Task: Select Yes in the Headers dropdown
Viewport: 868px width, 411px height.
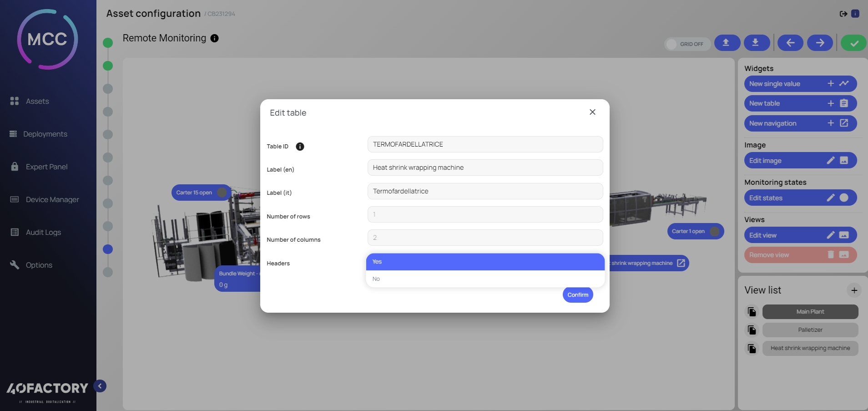Action: [485, 262]
